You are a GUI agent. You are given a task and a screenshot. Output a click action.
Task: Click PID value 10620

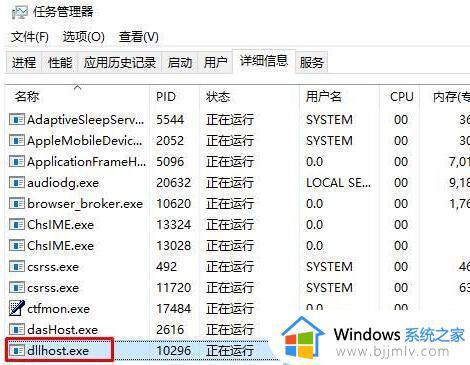tap(174, 203)
